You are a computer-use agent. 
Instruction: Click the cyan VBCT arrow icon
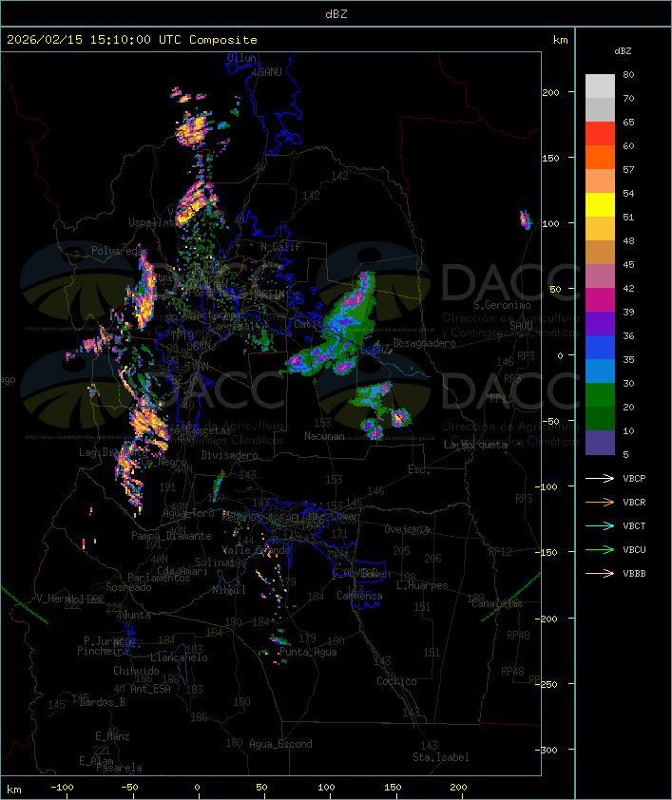tap(600, 525)
